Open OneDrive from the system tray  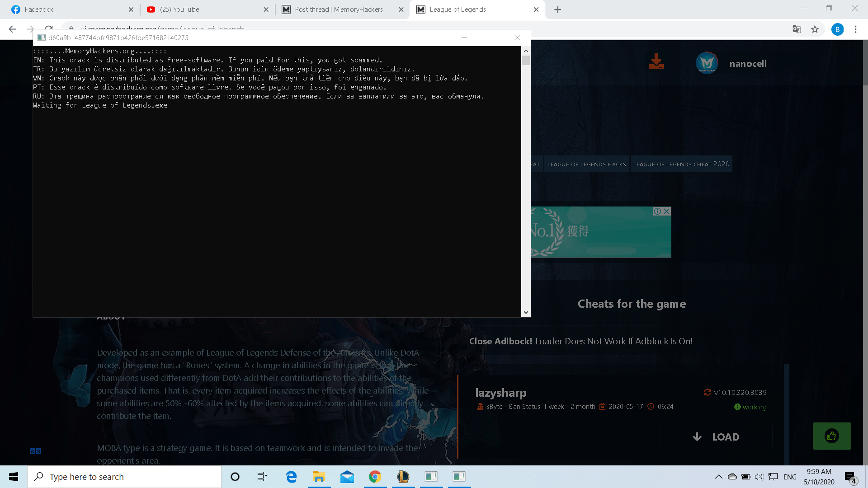(x=732, y=477)
